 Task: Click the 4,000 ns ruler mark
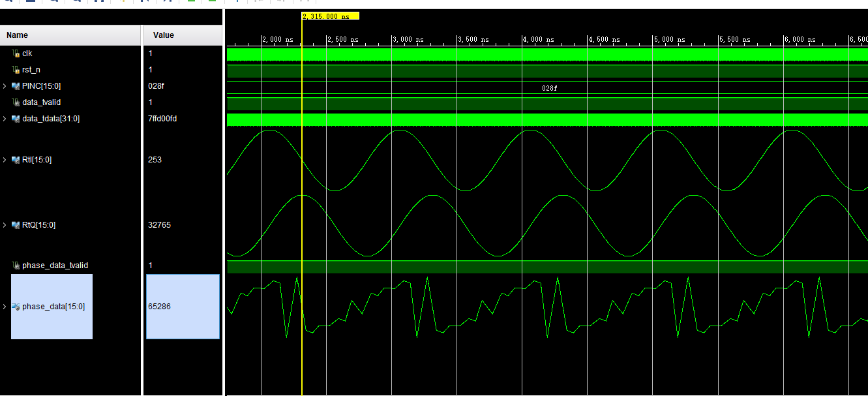[x=539, y=39]
